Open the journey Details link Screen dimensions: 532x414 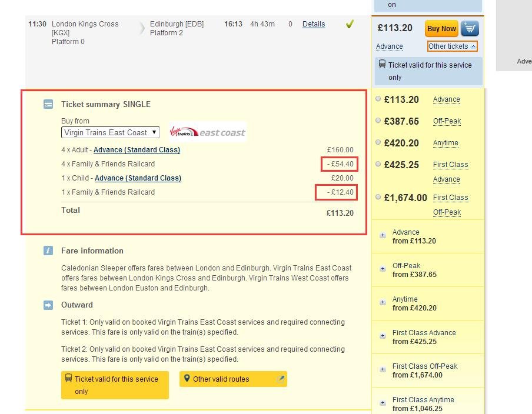tap(314, 24)
